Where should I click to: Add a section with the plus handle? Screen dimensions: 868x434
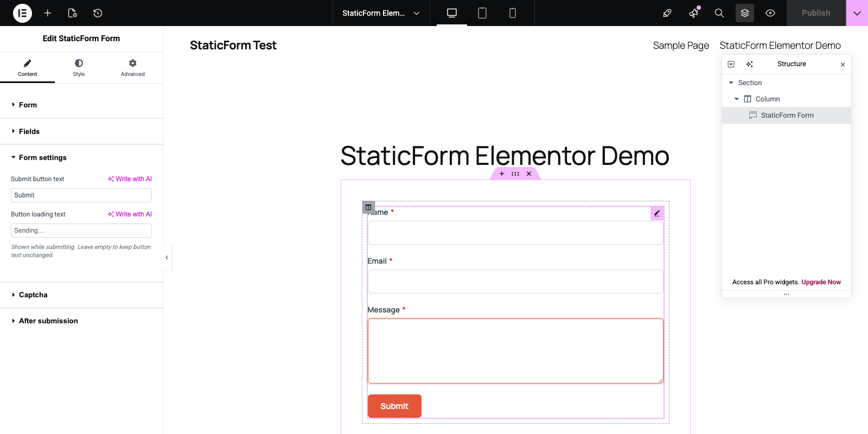(x=502, y=174)
